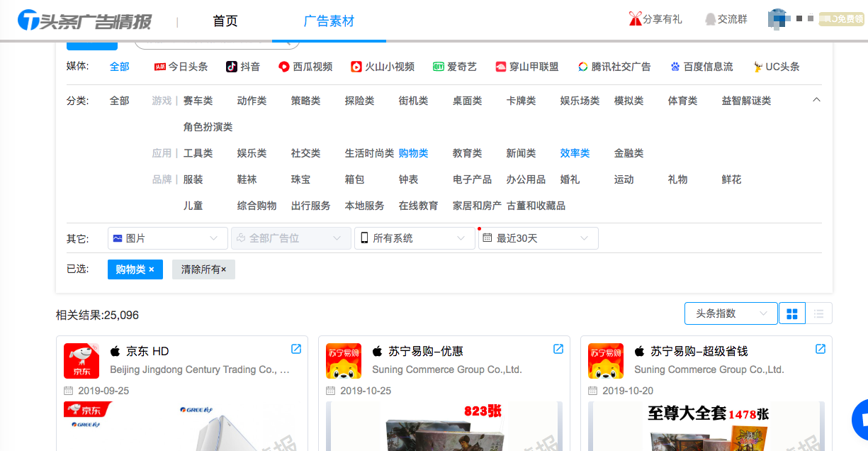Click the 免费领 badge in header
This screenshot has height=451, width=868.
coord(841,19)
